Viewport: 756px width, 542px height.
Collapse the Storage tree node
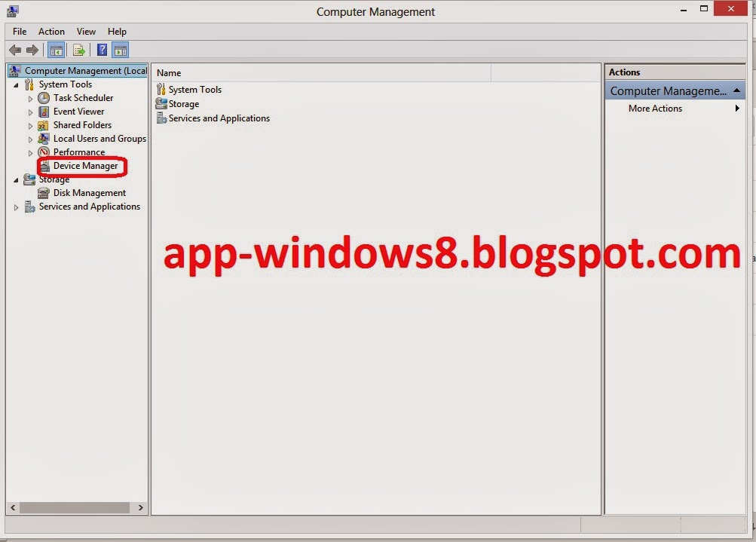pyautogui.click(x=16, y=180)
